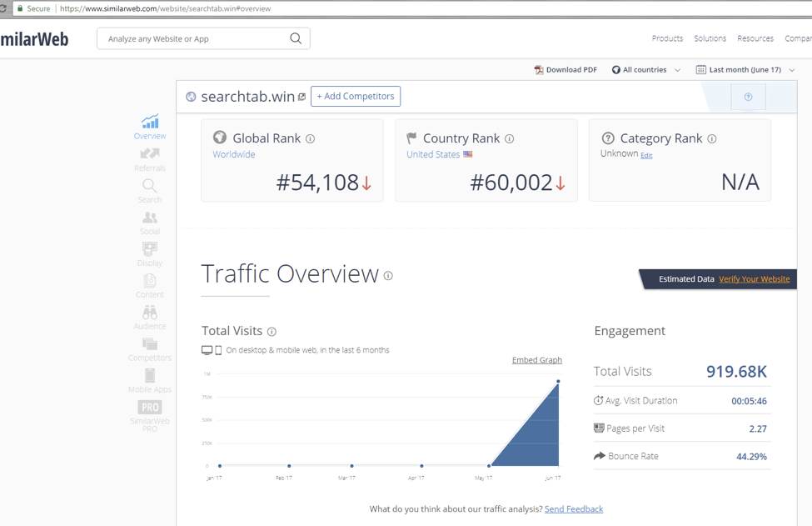Click United States country link
This screenshot has width=812, height=526.
click(433, 154)
